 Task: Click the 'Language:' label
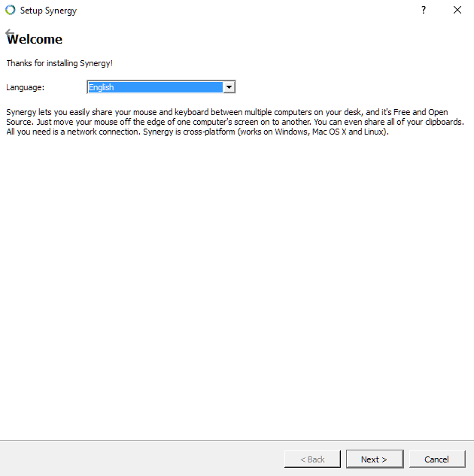click(25, 87)
